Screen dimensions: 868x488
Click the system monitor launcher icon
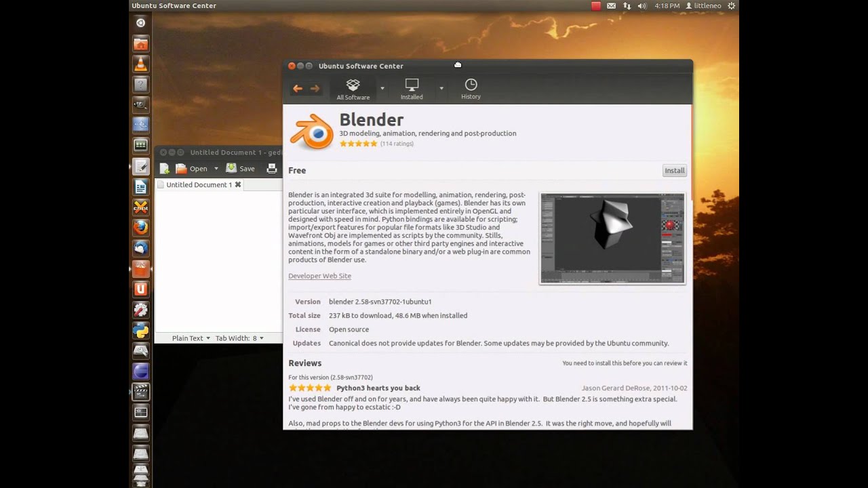tap(140, 146)
